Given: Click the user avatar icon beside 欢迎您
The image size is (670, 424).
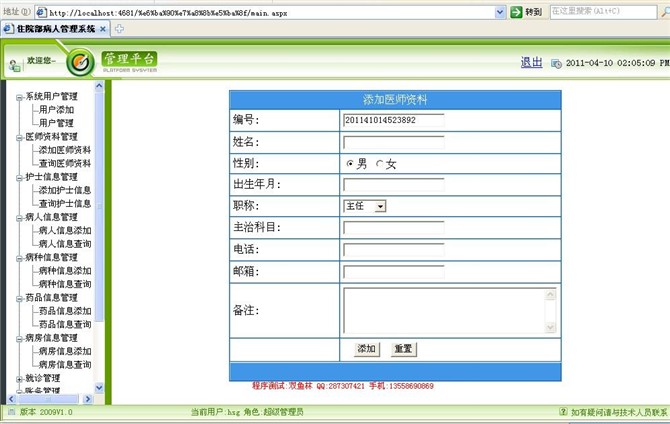Looking at the screenshot, I should click(15, 65).
